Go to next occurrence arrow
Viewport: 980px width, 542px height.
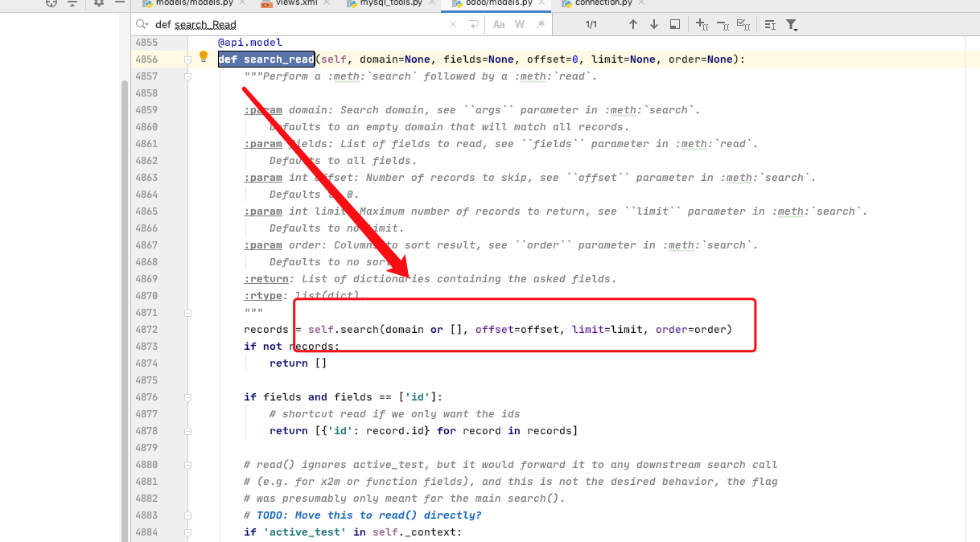(653, 25)
